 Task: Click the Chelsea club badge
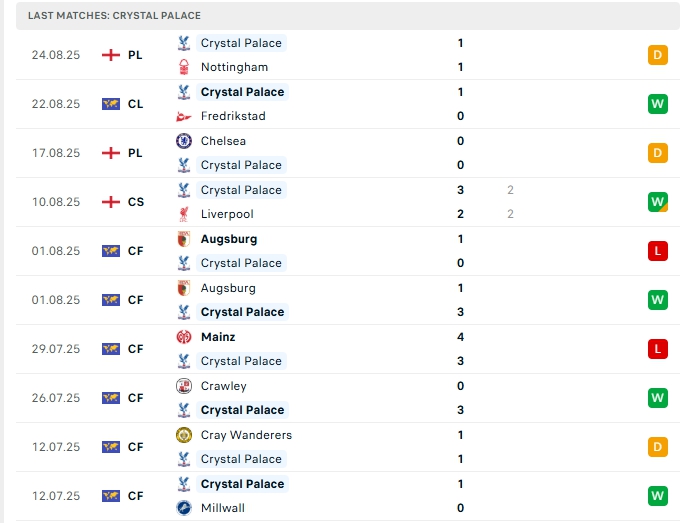tap(183, 141)
